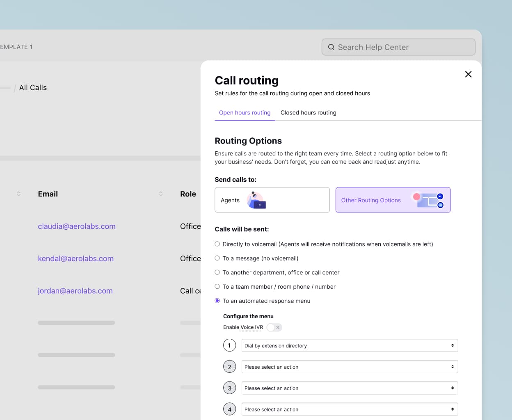Click sort arrows left of Email column
Screen dimensions: 512x420
pos(18,194)
